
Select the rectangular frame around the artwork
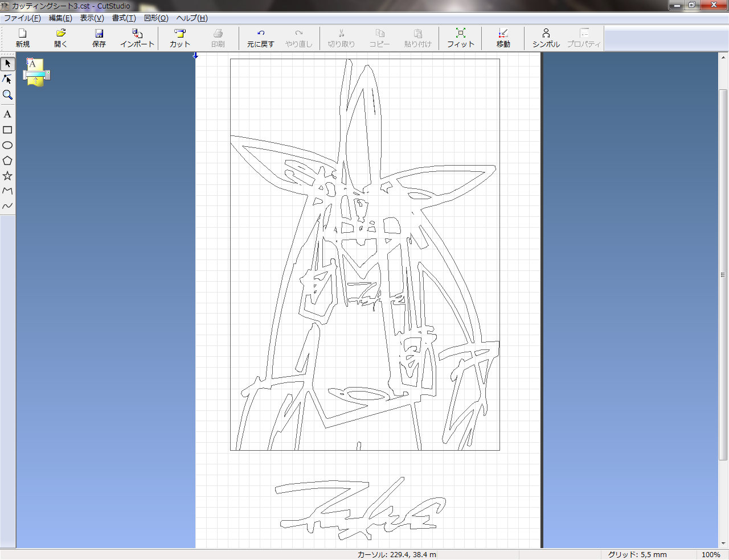[x=365, y=254]
